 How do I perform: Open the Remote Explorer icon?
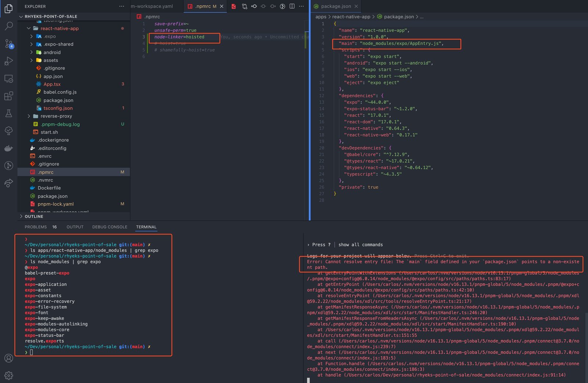(x=8, y=79)
